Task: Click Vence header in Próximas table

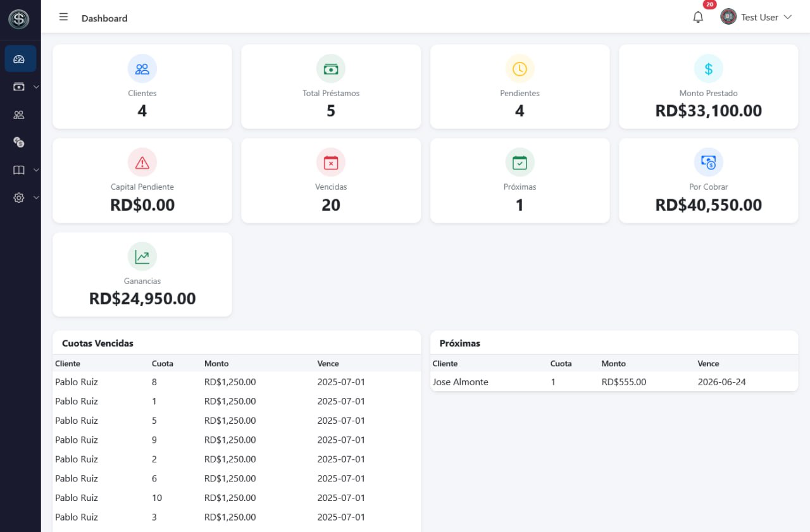Action: pyautogui.click(x=709, y=364)
